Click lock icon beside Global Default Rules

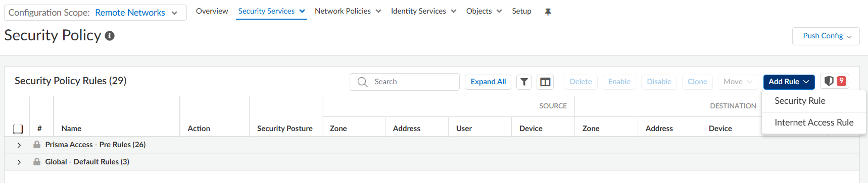tap(37, 162)
